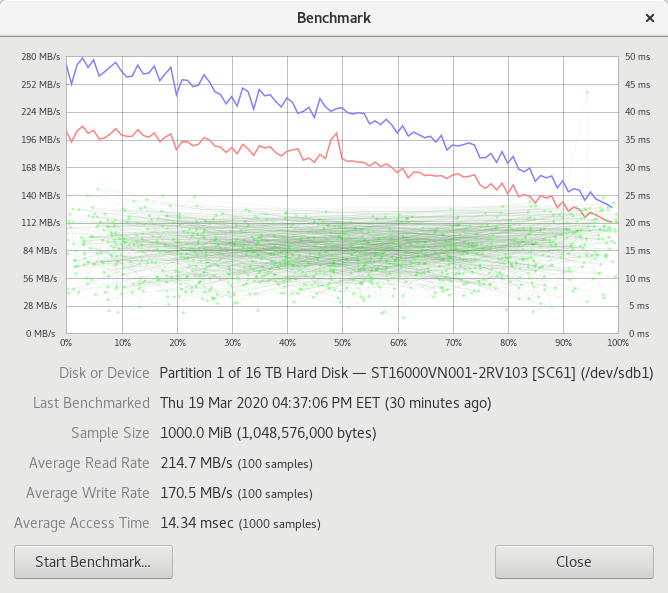Click the 0 ms axis label

pos(639,334)
